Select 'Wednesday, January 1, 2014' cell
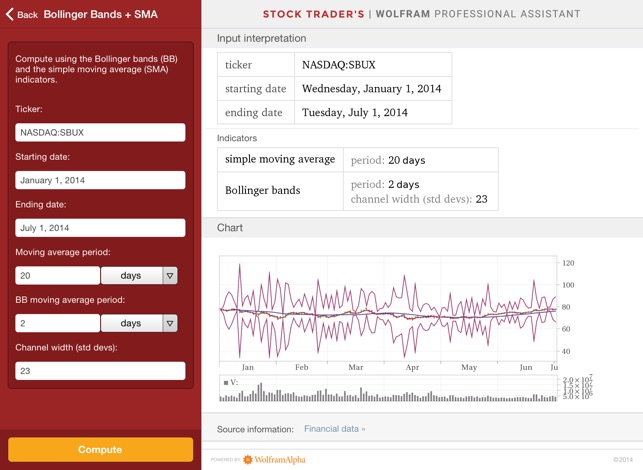643x470 pixels. (373, 89)
